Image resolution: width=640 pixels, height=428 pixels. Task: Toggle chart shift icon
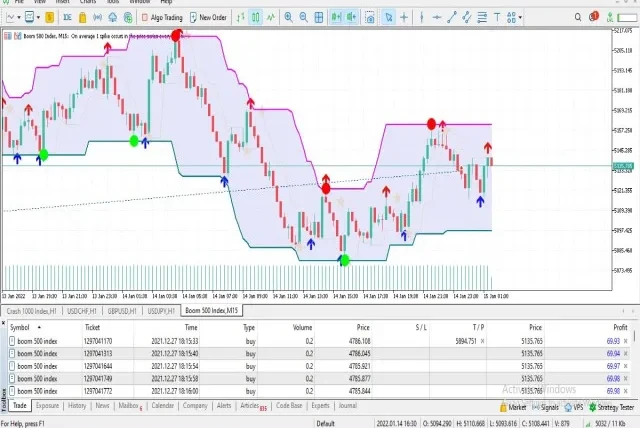click(351, 18)
